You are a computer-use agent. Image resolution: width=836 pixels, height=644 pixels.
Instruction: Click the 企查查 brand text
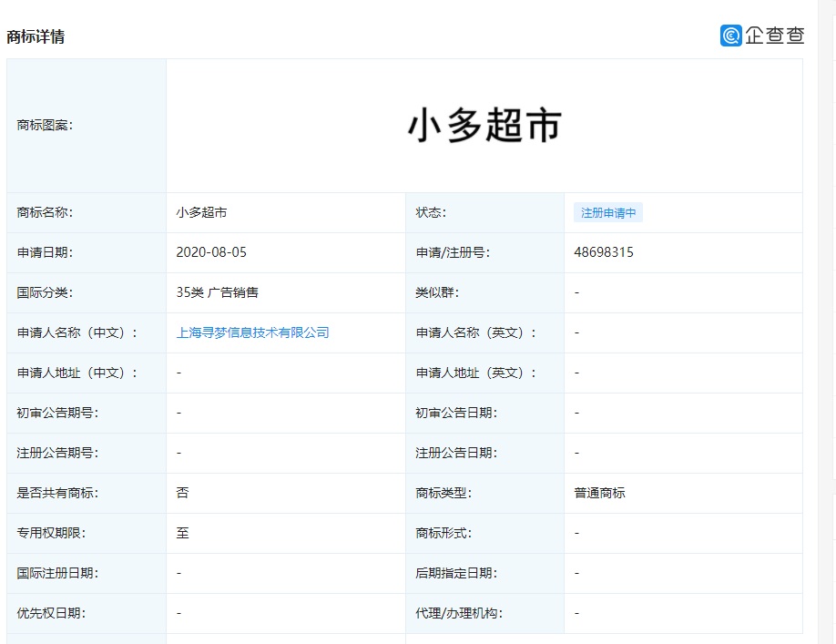(775, 36)
